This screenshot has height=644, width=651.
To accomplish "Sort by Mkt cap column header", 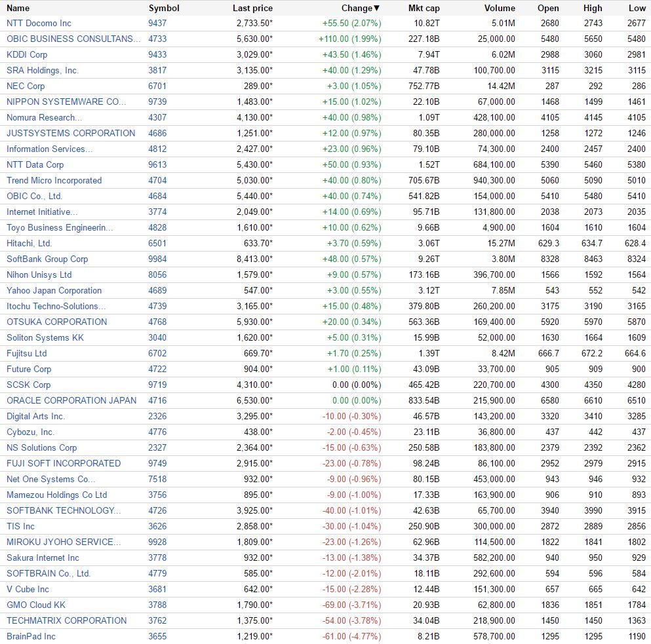I will click(424, 8).
